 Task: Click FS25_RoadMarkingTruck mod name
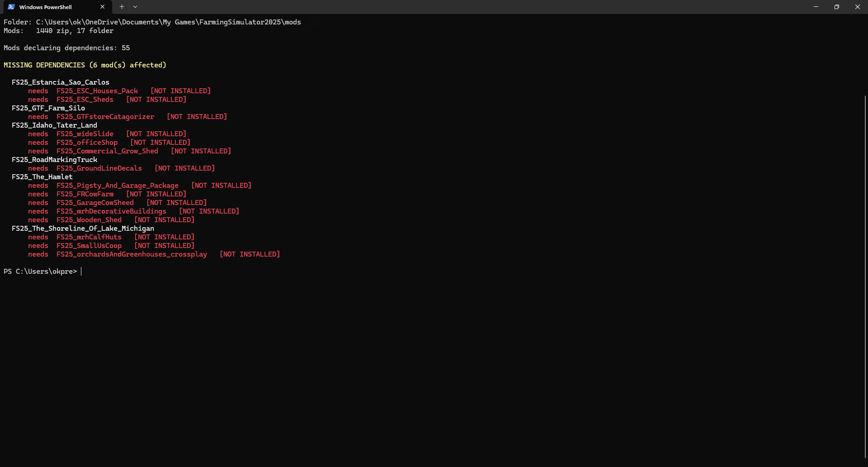(x=54, y=160)
